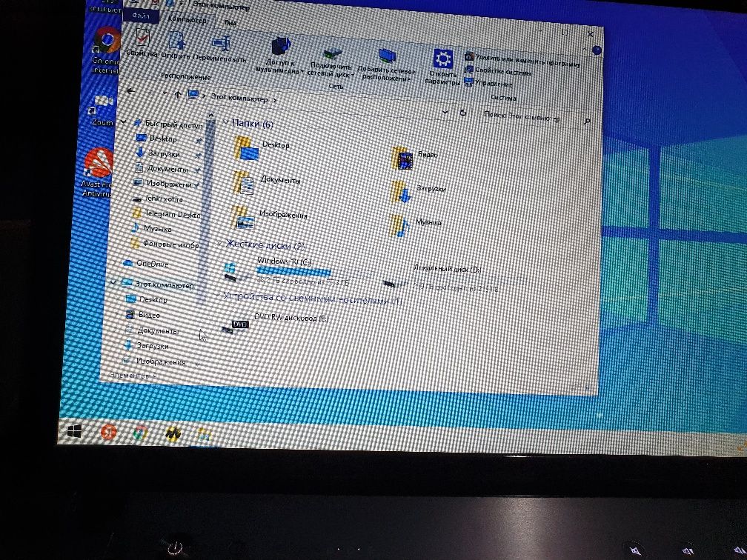Click the navigation pane scrollbar
The height and width of the screenshot is (560, 747).
[206, 210]
